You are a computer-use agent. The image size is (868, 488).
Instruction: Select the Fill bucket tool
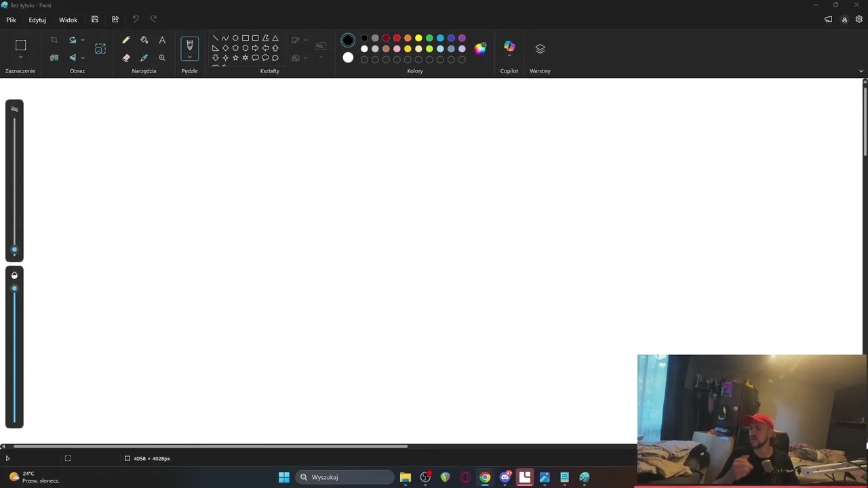[x=144, y=40]
